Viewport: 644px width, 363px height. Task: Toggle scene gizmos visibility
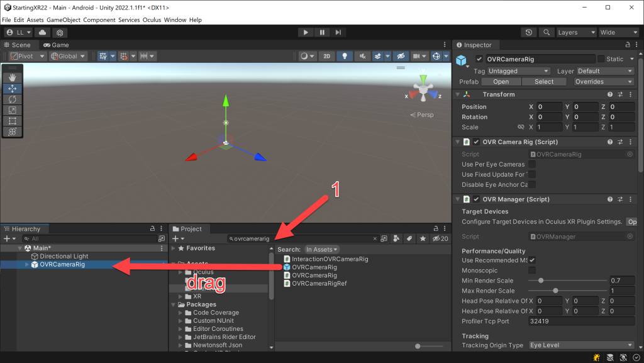(x=436, y=56)
